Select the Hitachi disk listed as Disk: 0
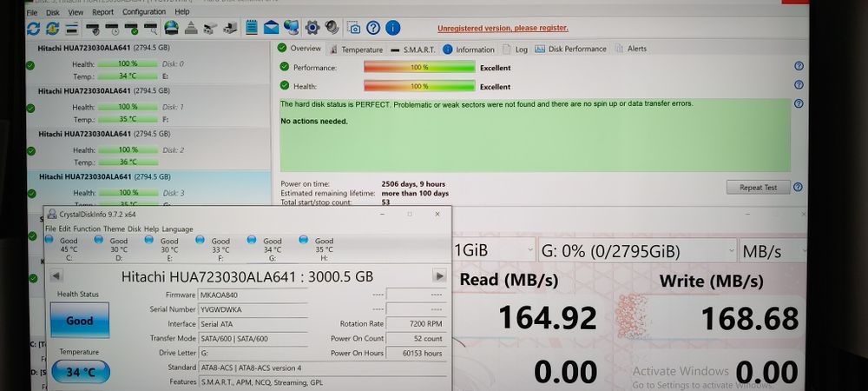The image size is (868, 391). 148,63
